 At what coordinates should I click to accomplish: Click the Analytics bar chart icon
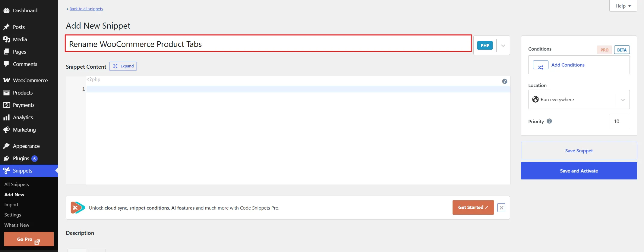pos(6,117)
